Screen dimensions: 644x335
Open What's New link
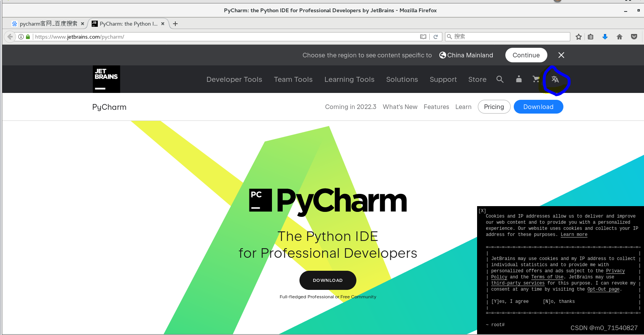tap(400, 107)
